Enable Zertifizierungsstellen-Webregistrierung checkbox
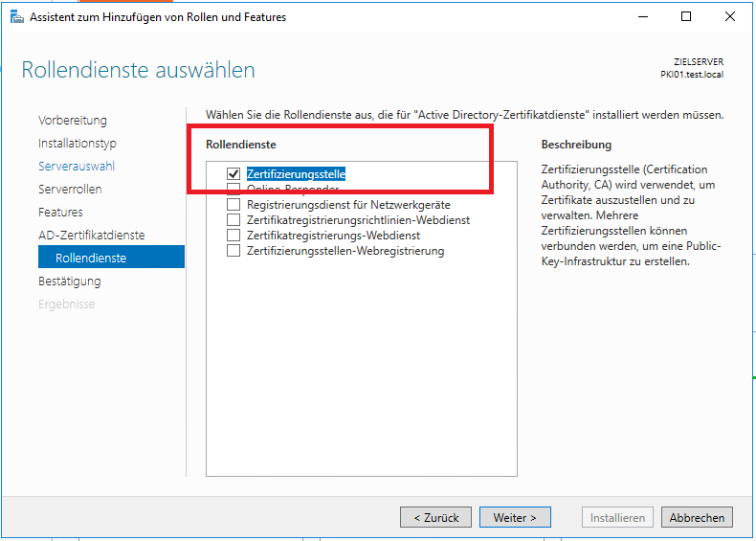The height and width of the screenshot is (541, 756). point(233,251)
